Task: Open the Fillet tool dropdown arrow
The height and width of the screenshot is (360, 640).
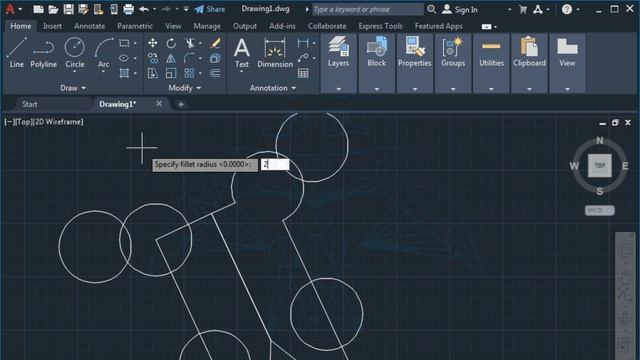Action: tap(200, 58)
